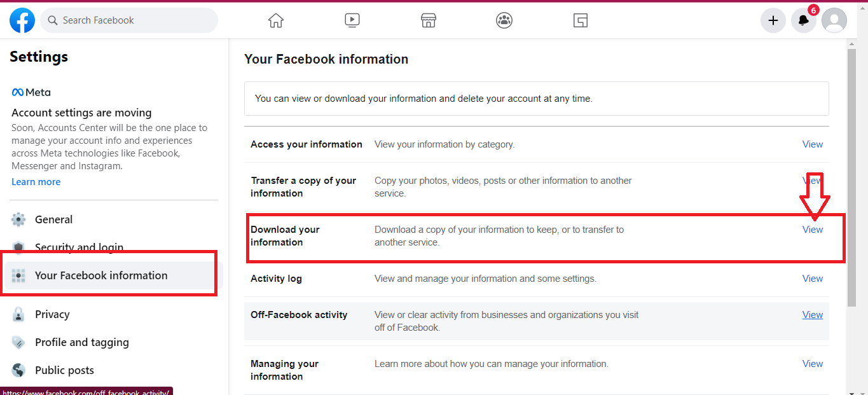Click the Facebook logo icon

[x=22, y=20]
